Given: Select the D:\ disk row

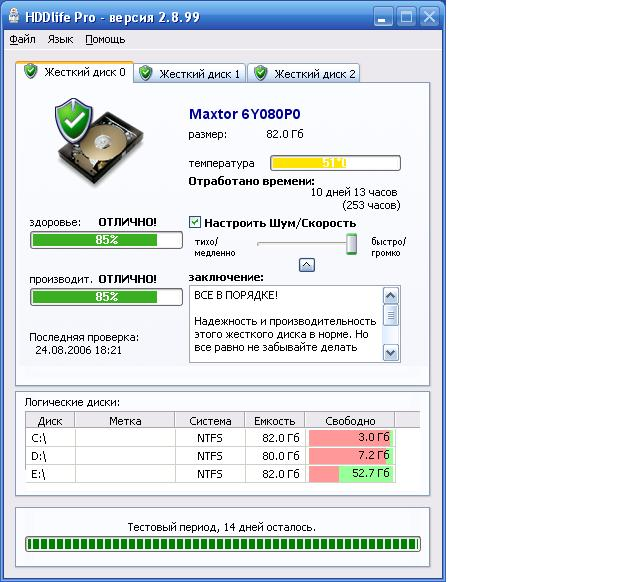Looking at the screenshot, I should tap(210, 456).
